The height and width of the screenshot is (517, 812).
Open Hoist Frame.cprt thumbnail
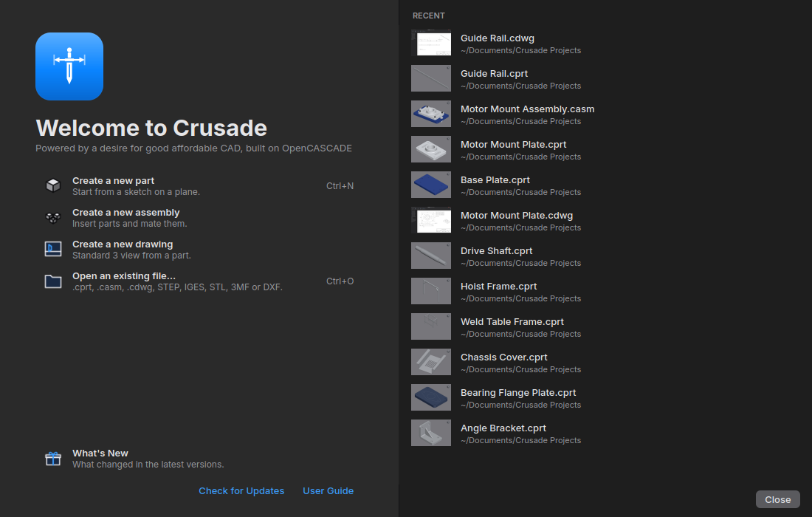(431, 291)
